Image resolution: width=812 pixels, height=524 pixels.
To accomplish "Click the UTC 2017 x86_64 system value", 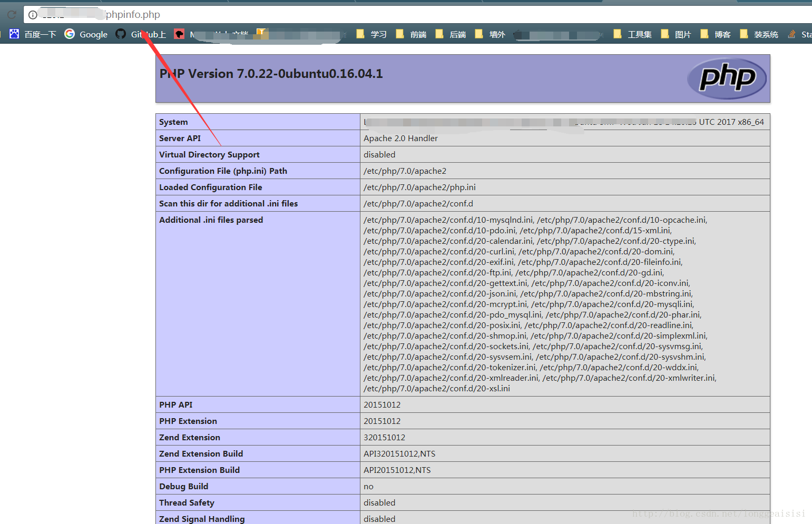I will (x=731, y=122).
